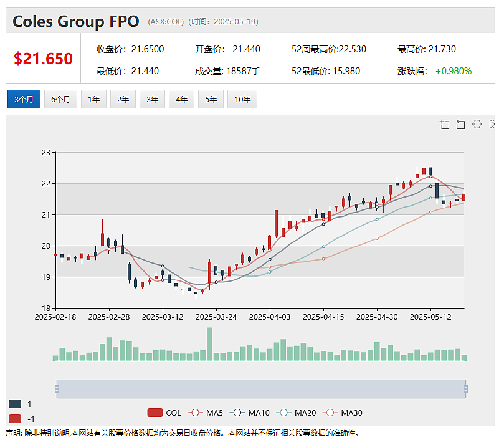
Task: Grab the left handle of zoom slider
Action: (57, 389)
